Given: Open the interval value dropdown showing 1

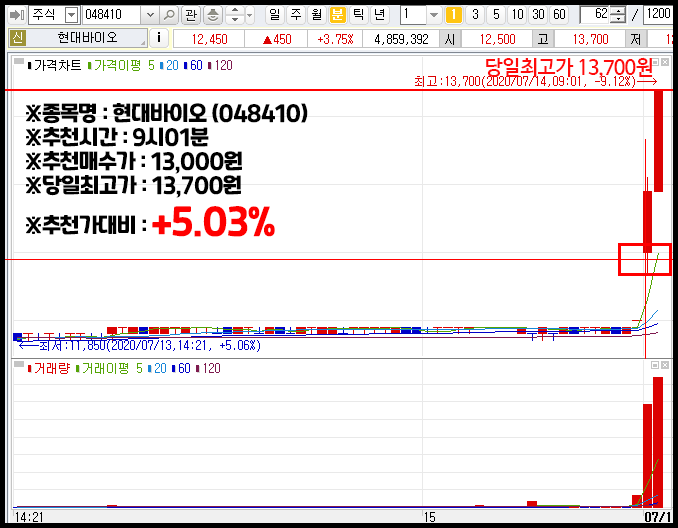Looking at the screenshot, I should 434,15.
